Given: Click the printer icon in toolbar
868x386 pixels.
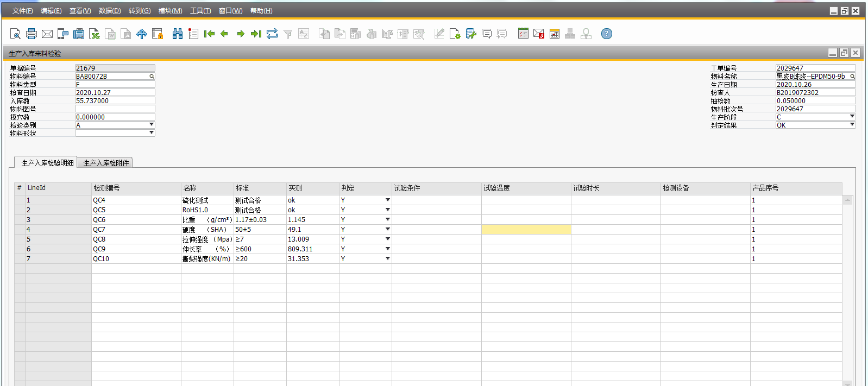Looking at the screenshot, I should 32,34.
